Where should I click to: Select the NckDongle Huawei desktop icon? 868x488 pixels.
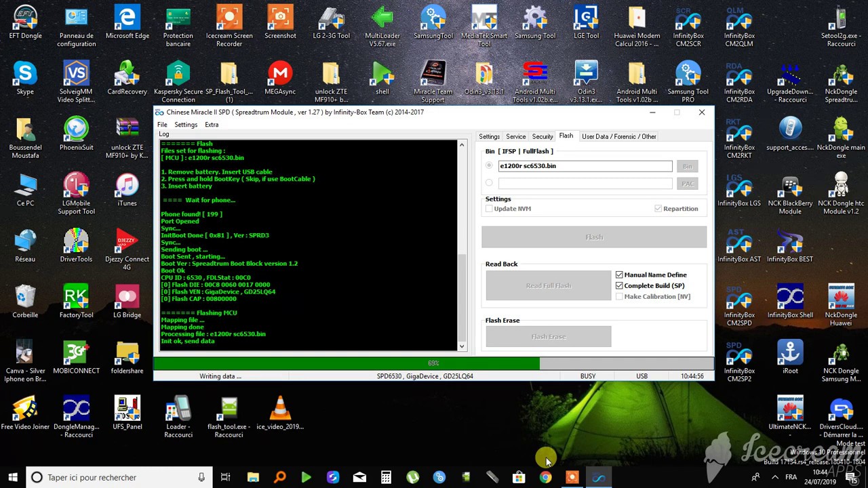click(841, 306)
